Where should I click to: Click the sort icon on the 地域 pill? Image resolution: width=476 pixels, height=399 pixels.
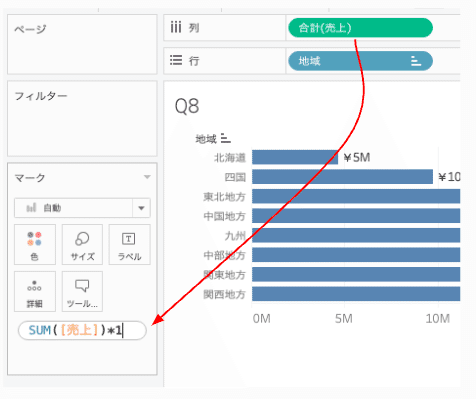click(416, 61)
